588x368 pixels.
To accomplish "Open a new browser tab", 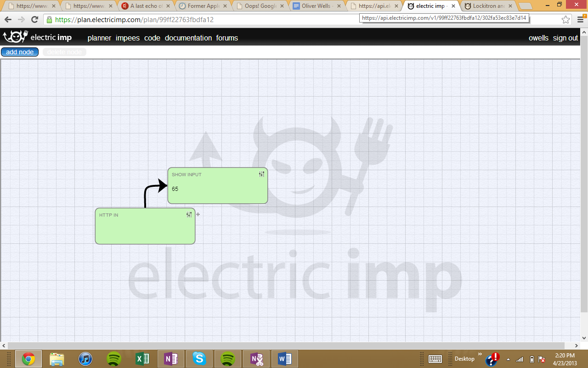I will coord(525,6).
